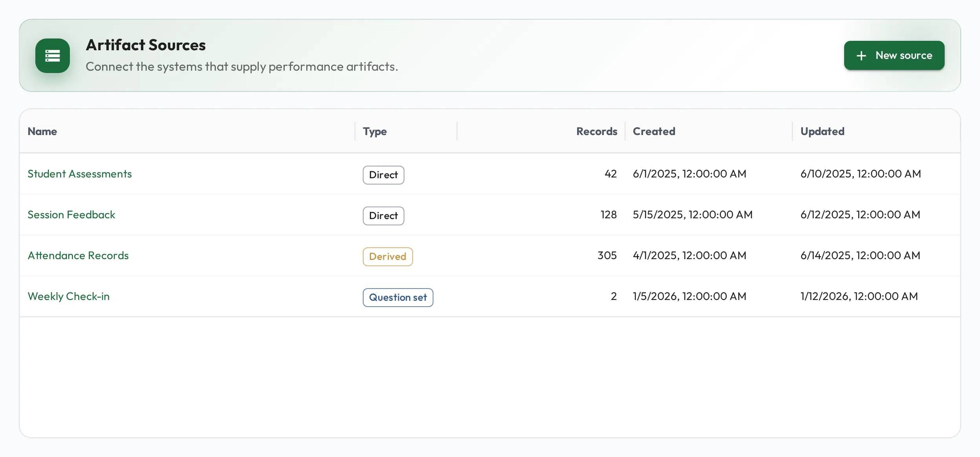Click the Direct badge for Session Feedback
Screen dimensions: 980x457
click(x=384, y=216)
